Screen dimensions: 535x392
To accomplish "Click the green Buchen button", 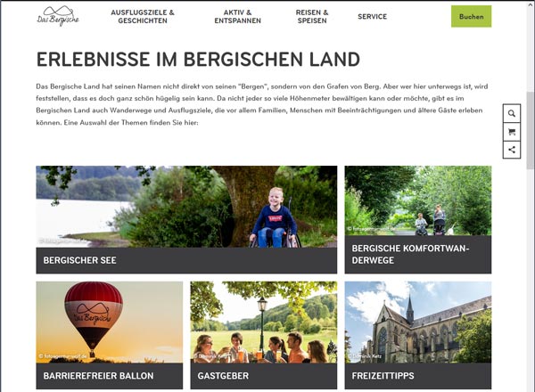I will pos(471,16).
